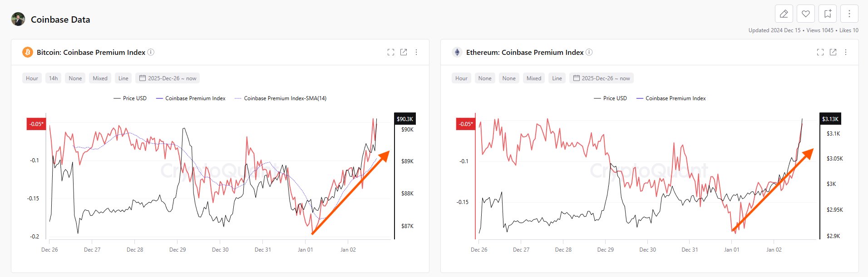This screenshot has height=277, width=868.
Task: Bookmark this Coinbase Data dashboard
Action: click(828, 14)
